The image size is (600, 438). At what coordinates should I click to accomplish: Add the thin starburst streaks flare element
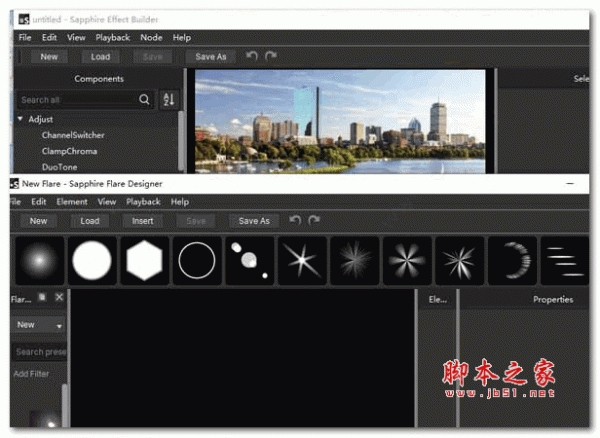tap(460, 261)
